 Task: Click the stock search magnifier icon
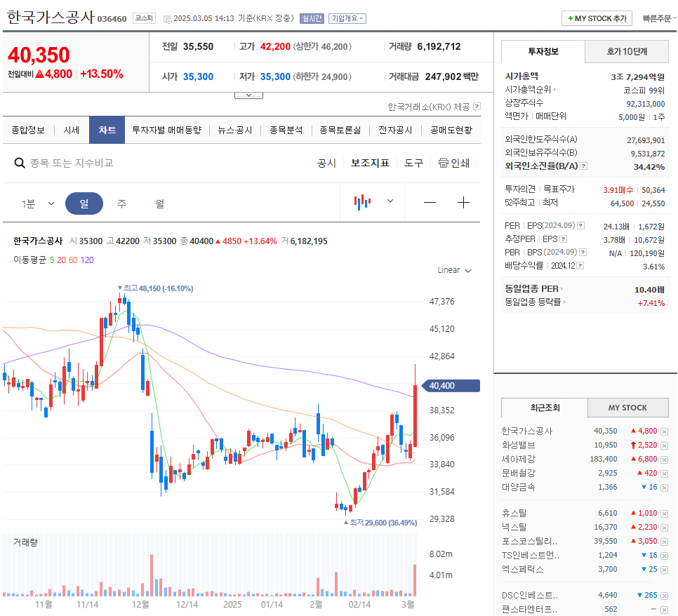tap(19, 162)
